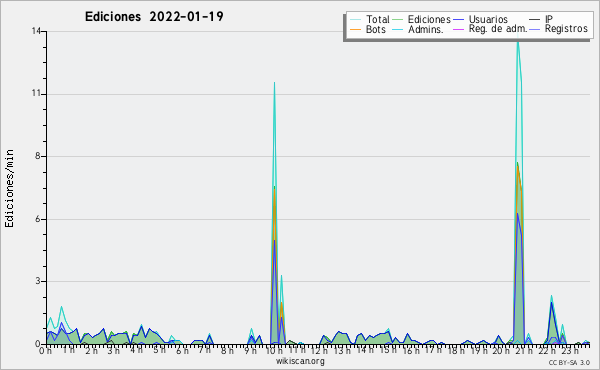The image size is (600, 370).
Task: Click the 'wikiscan.org' caption
Action: pos(300,361)
